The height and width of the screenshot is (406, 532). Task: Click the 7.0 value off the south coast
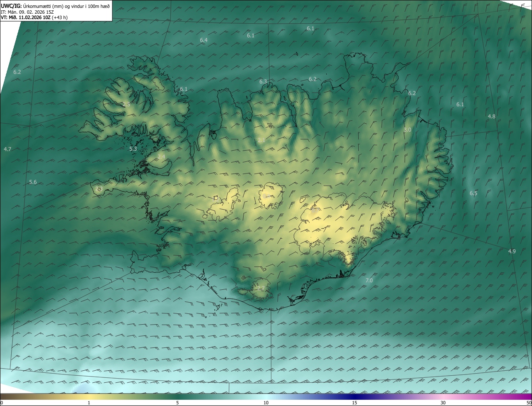369,281
